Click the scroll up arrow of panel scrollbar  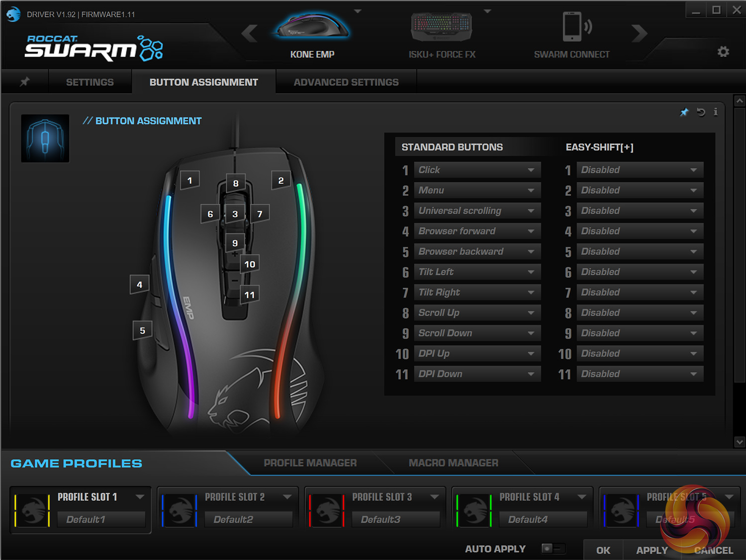[740, 101]
